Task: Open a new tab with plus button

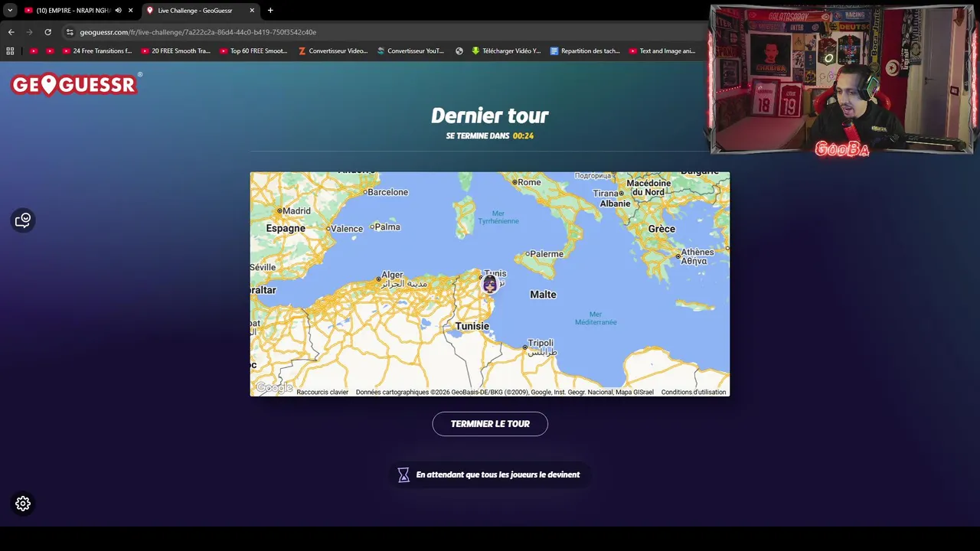Action: (x=270, y=11)
